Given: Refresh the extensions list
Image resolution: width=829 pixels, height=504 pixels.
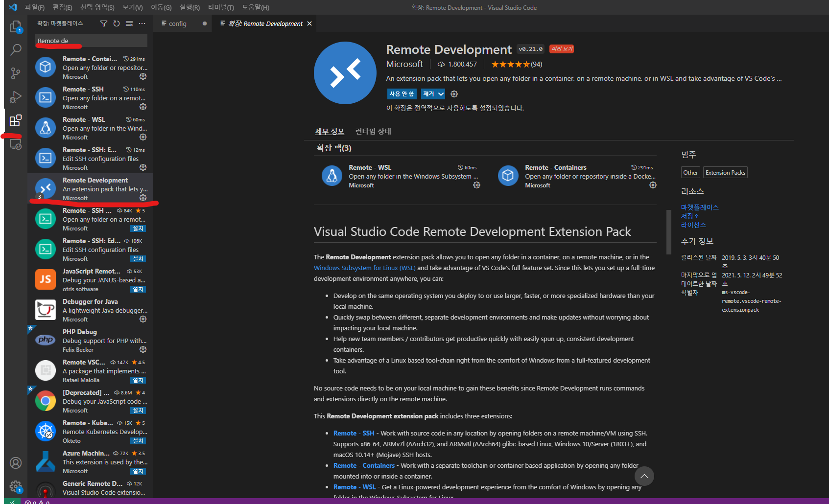Looking at the screenshot, I should [x=117, y=23].
